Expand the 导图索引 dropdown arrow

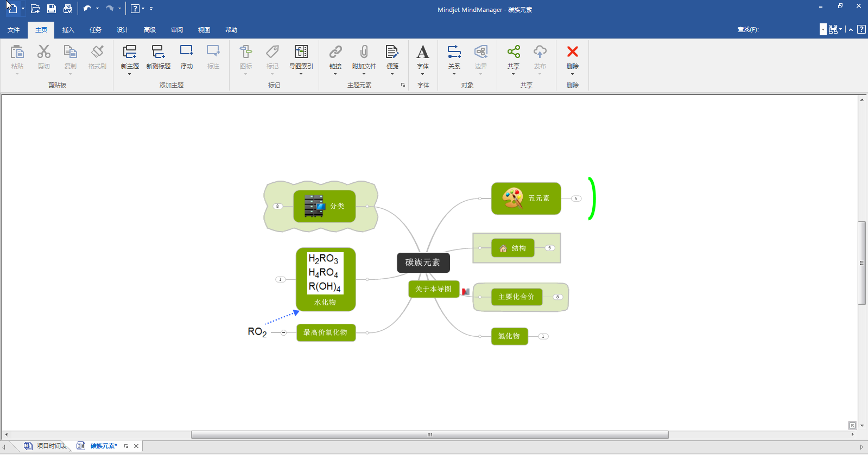[x=301, y=74]
